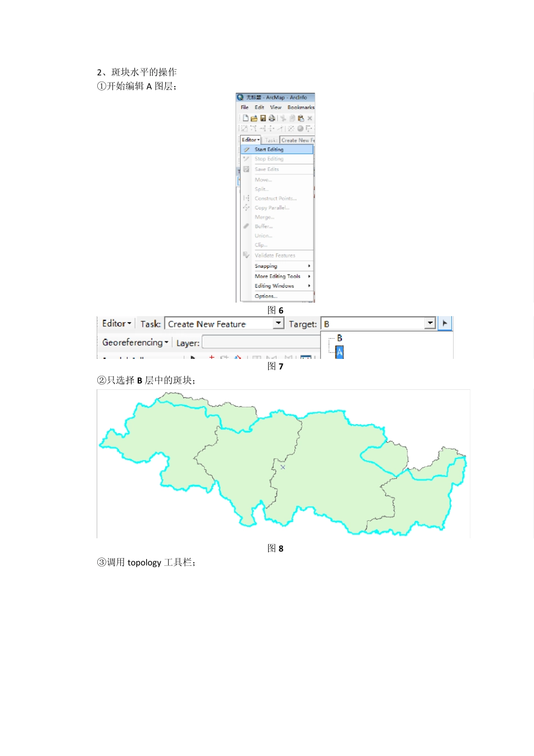
Task: Click the Open folder icon in ArcMap toolbar
Action: 254,118
